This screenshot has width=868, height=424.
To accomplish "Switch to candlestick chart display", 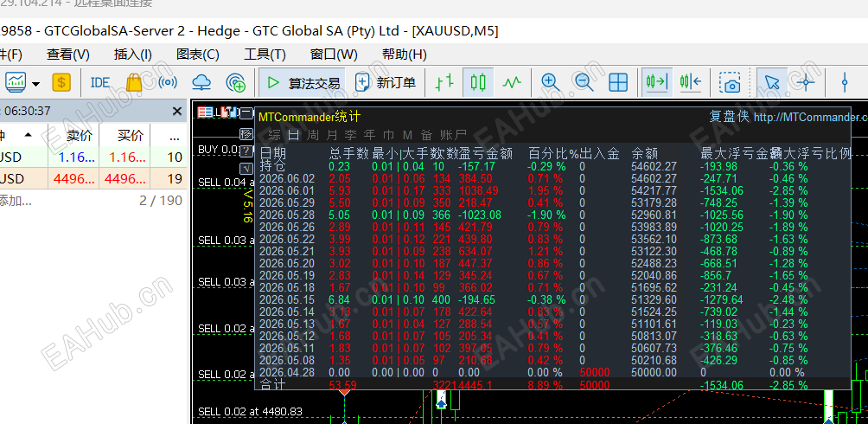I will click(478, 82).
